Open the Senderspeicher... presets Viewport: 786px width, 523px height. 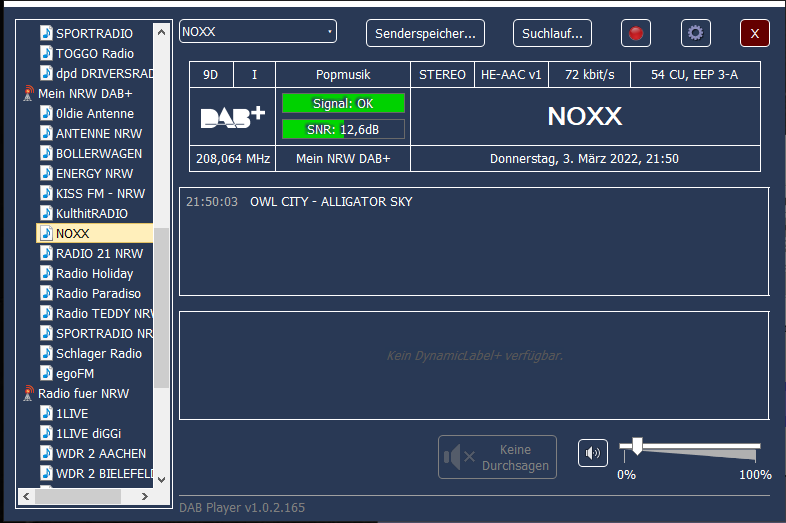point(425,33)
